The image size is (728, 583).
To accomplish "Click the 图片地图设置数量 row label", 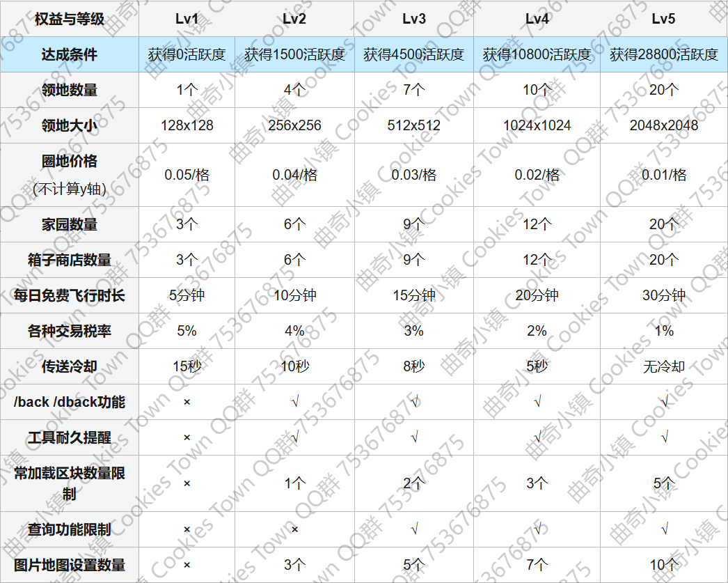I will pos(69,565).
